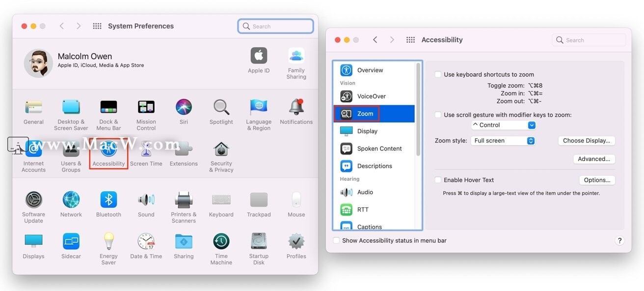644x291 pixels.
Task: Go back in System Preferences window
Action: coord(61,26)
